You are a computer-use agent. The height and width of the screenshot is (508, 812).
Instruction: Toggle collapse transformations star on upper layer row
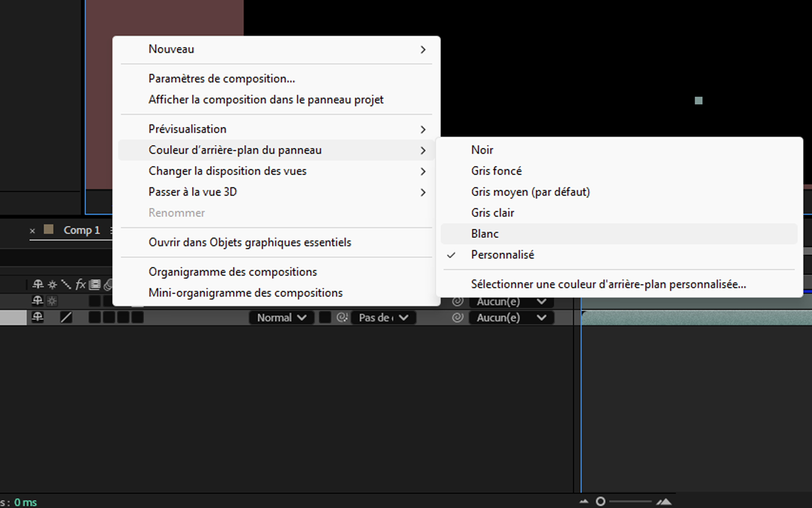click(52, 301)
